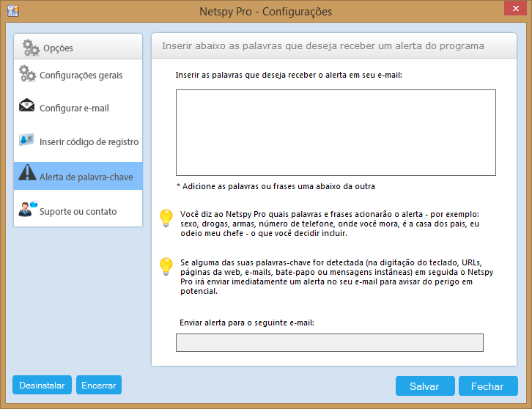The width and height of the screenshot is (532, 409).
Task: Click the Opções header label
Action: (x=58, y=48)
